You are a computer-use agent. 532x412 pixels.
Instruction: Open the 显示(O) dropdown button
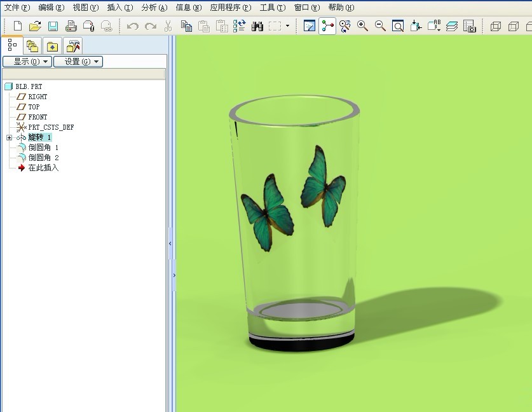point(27,62)
